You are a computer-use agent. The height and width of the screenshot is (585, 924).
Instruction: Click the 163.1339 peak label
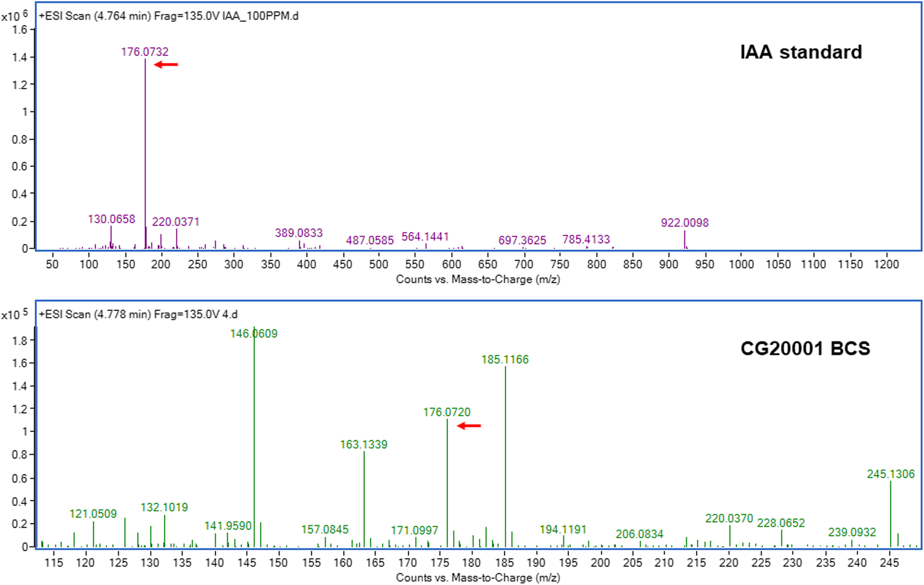coord(364,445)
